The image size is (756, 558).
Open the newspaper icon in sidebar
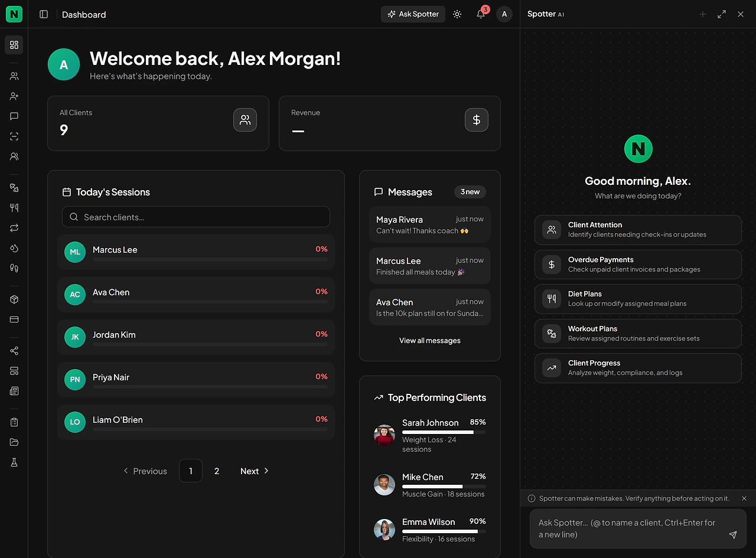pyautogui.click(x=14, y=391)
